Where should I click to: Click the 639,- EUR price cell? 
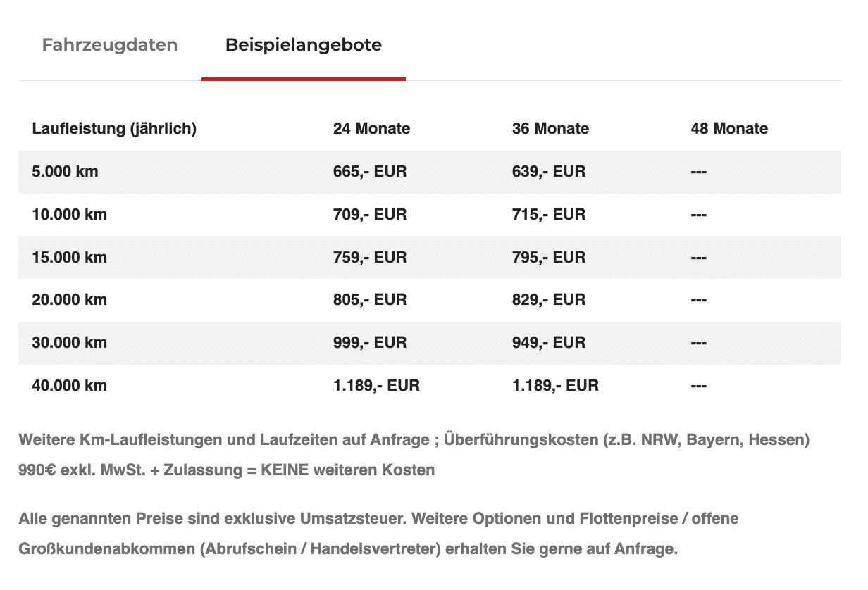pyautogui.click(x=549, y=172)
